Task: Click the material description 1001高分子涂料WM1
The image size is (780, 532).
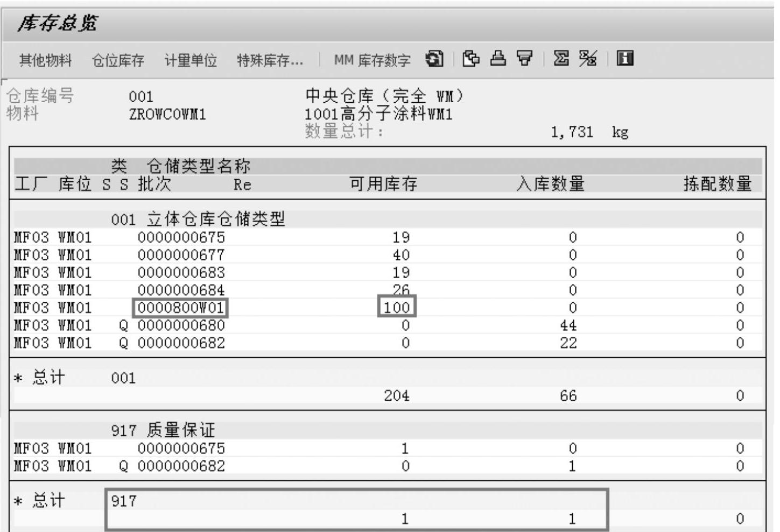Action: 378,114
